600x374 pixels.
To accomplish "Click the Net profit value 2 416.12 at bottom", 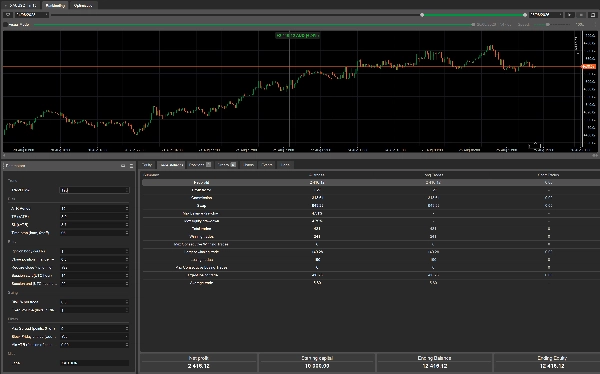I will 199,366.
